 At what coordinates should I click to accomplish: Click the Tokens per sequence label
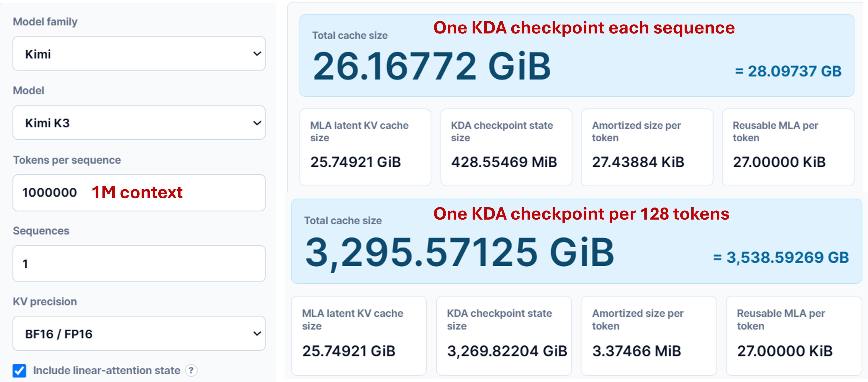(x=67, y=160)
